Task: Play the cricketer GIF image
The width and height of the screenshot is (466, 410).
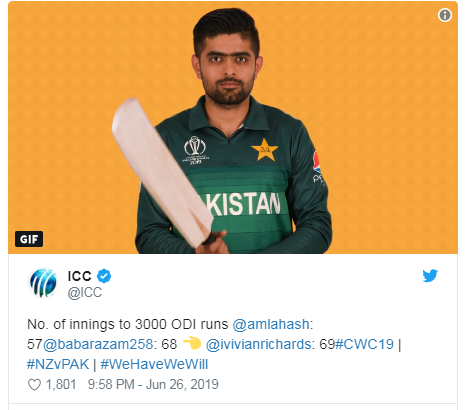Action: 233,127
